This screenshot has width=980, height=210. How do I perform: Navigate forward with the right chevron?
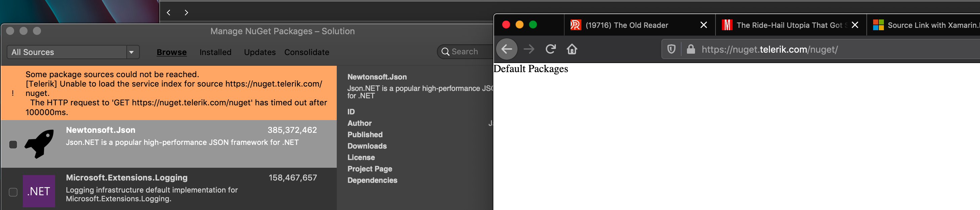[186, 12]
